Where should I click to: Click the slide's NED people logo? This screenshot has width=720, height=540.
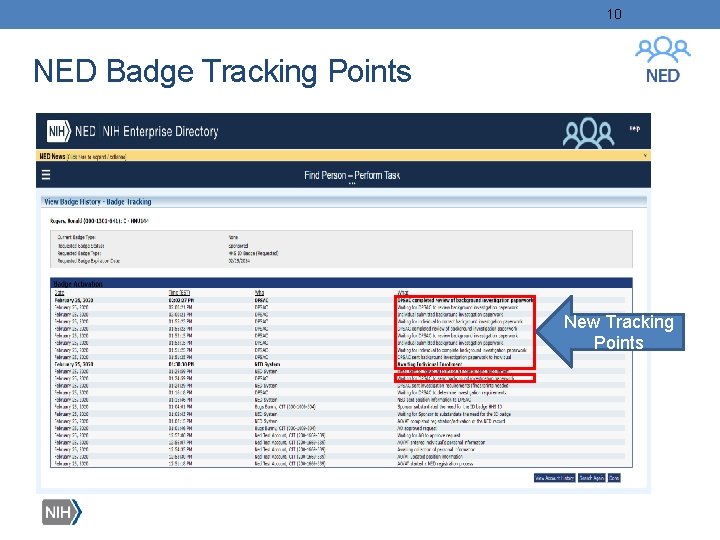[663, 60]
